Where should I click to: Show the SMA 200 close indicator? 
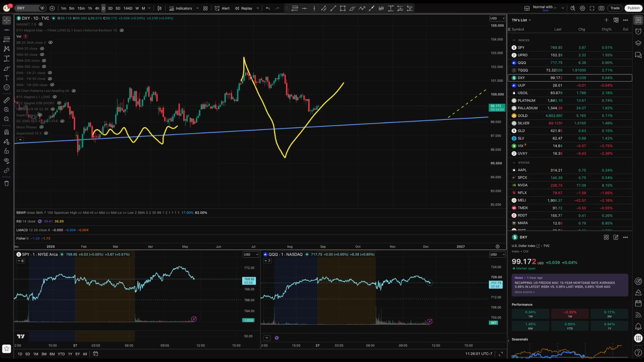coord(44,61)
